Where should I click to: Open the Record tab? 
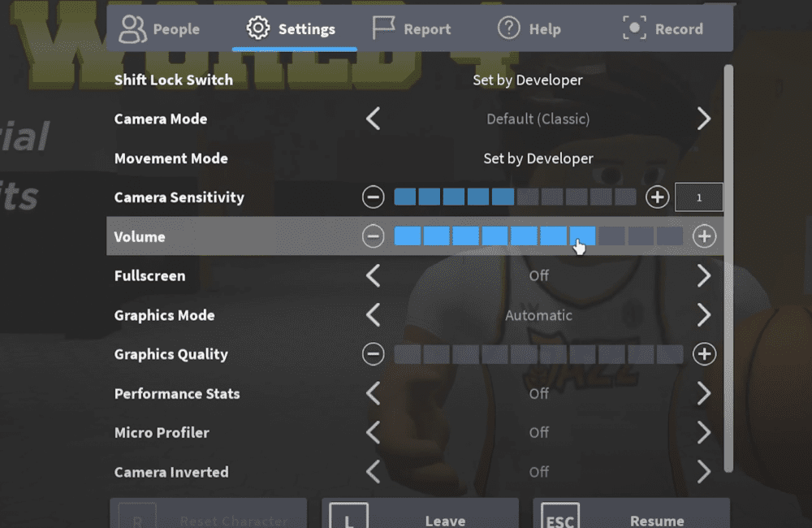(x=663, y=29)
